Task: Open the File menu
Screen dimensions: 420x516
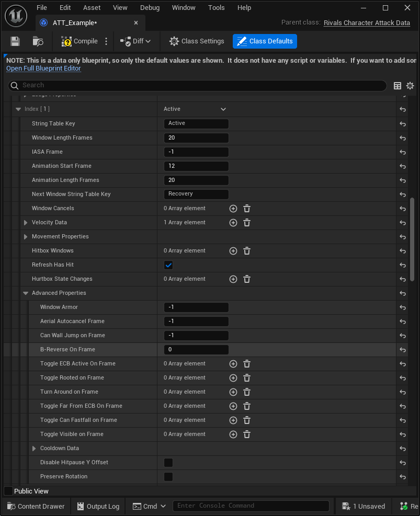Action: pyautogui.click(x=41, y=7)
